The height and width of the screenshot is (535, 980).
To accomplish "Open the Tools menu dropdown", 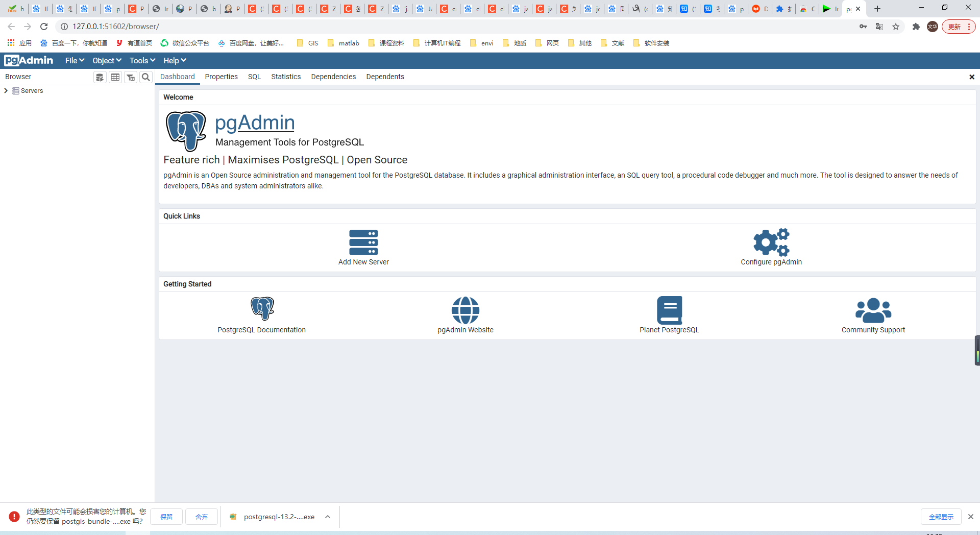I will pos(142,61).
